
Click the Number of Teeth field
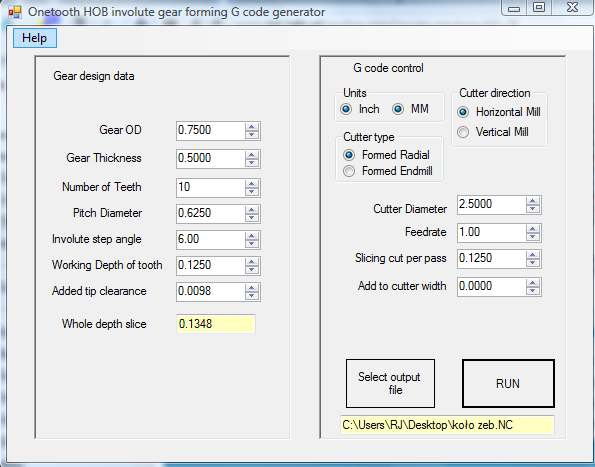coord(210,187)
